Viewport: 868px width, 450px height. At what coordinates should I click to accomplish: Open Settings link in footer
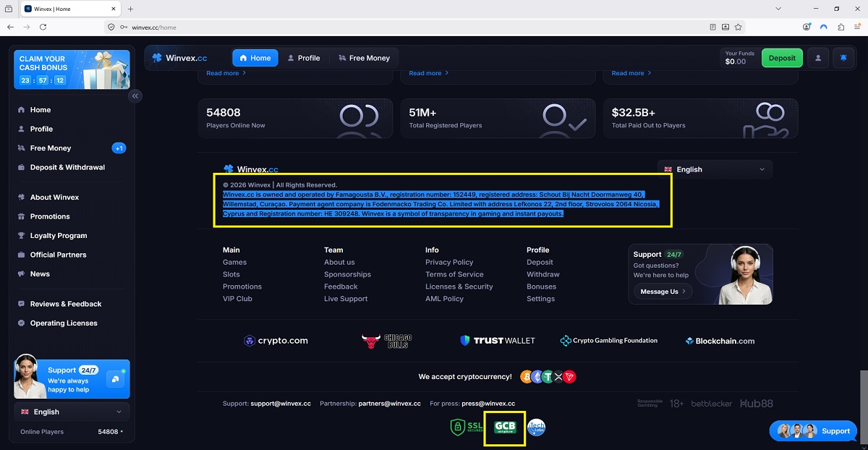click(541, 299)
